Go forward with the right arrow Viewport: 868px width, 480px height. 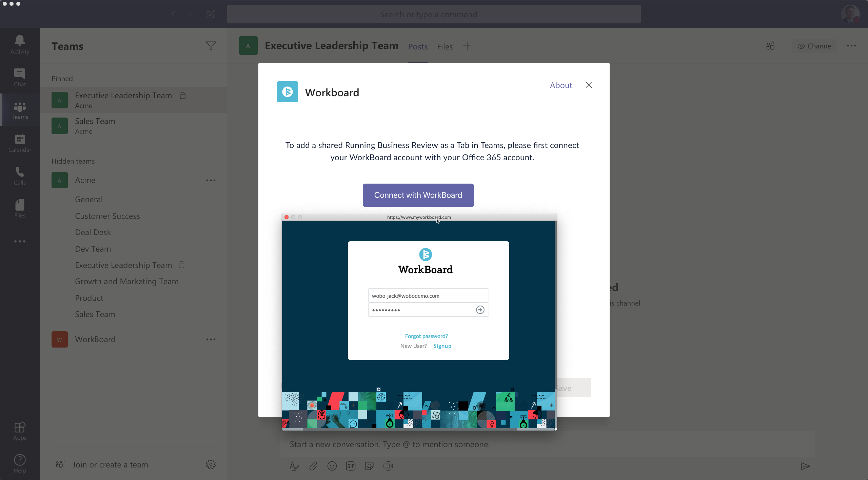coord(190,14)
